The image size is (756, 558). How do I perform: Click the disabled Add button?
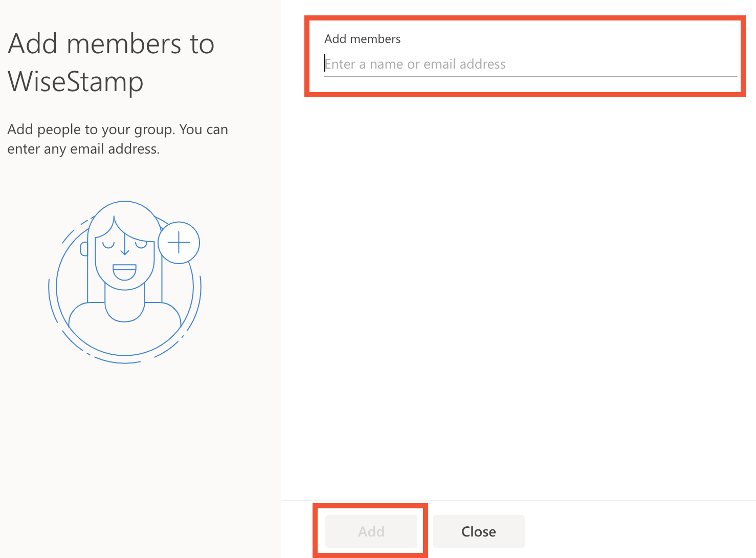pyautogui.click(x=371, y=531)
